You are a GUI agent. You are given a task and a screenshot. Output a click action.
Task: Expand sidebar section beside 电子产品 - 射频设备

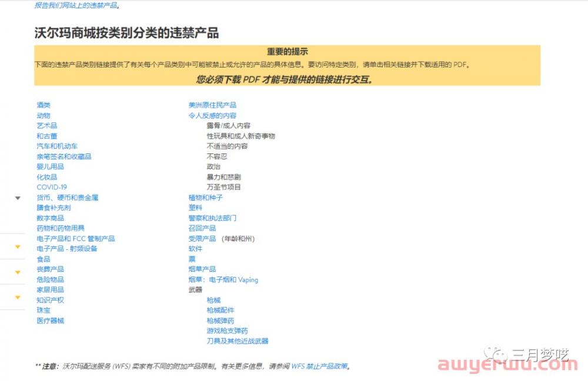(18, 247)
